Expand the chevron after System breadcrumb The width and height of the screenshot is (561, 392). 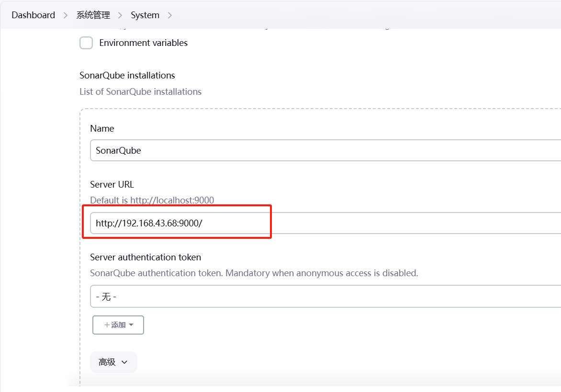pyautogui.click(x=169, y=15)
